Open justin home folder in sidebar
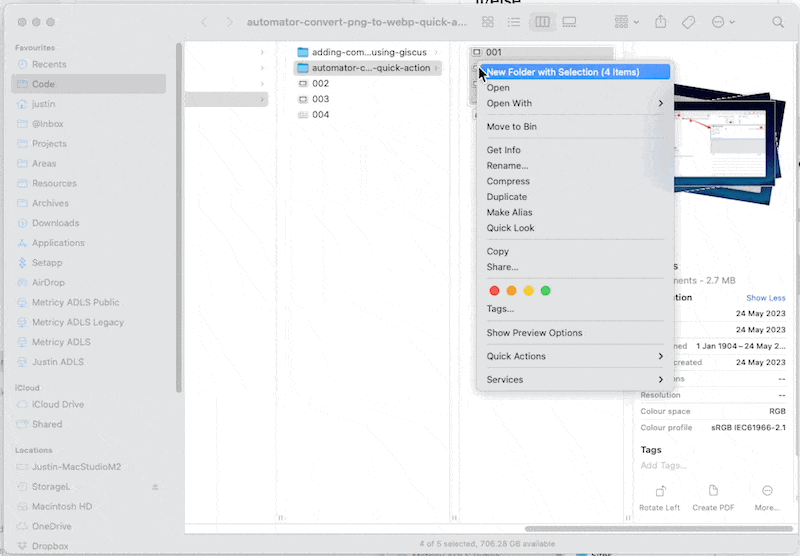800x556 pixels. (89, 104)
